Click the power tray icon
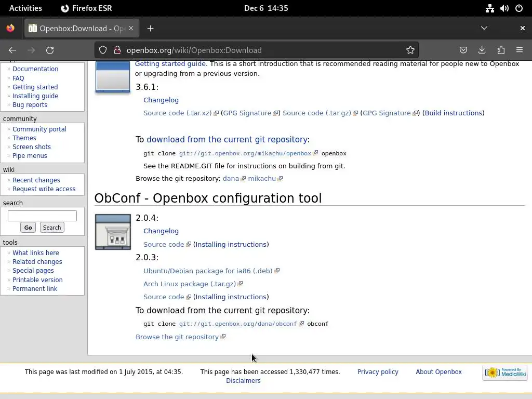Image resolution: width=532 pixels, height=399 pixels. (519, 8)
